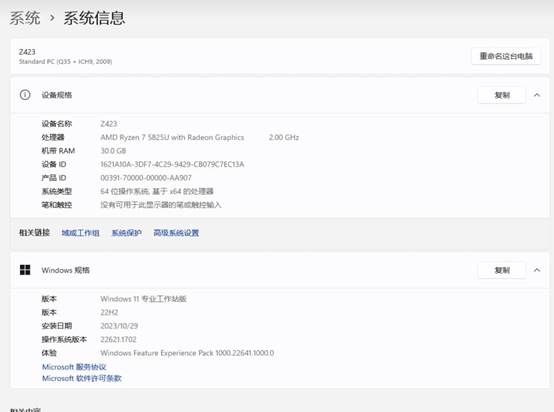554x412 pixels.
Task: Click the 产品 ID label
Action: (x=54, y=178)
